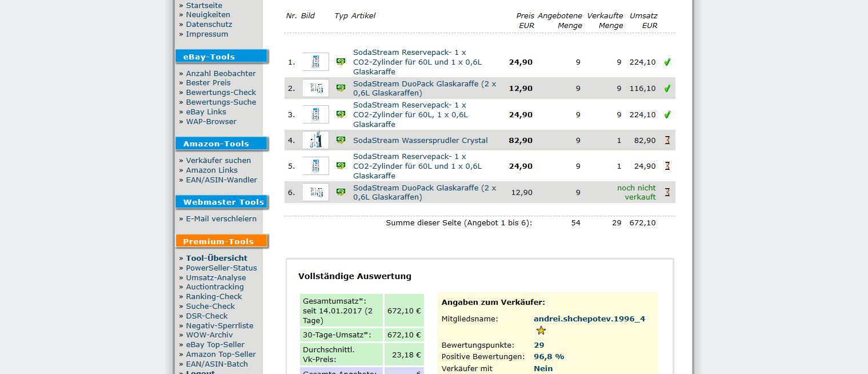Open the SodaStream Wassersprudler Crystal listing

tap(421, 140)
